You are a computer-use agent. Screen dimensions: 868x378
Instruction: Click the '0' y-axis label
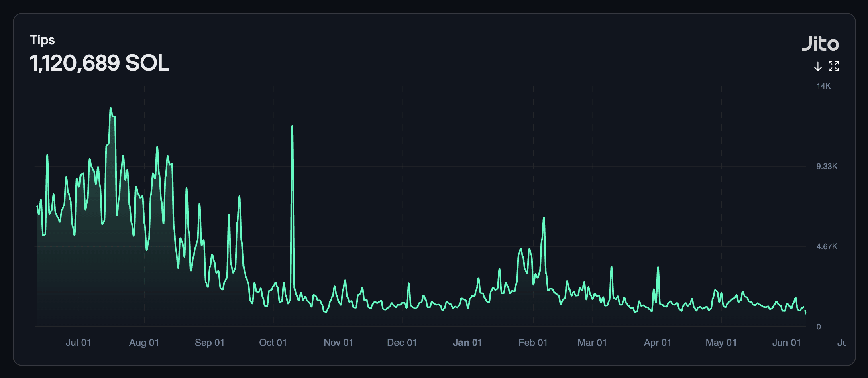[819, 327]
